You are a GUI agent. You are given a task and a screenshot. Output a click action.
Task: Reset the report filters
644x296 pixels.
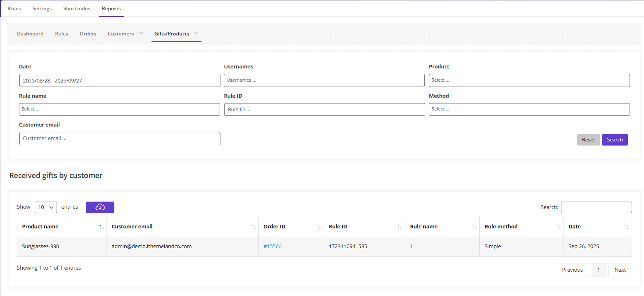click(x=588, y=140)
